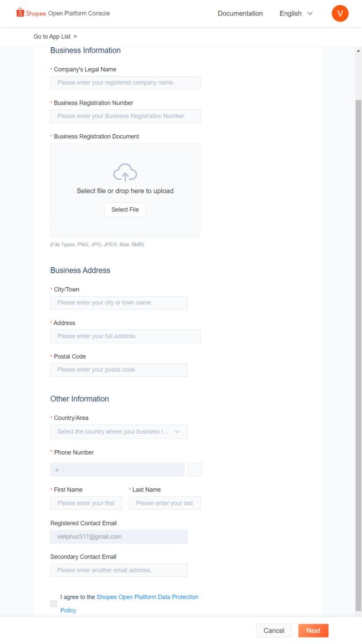
Task: Go to App List breadcrumb
Action: [55, 36]
